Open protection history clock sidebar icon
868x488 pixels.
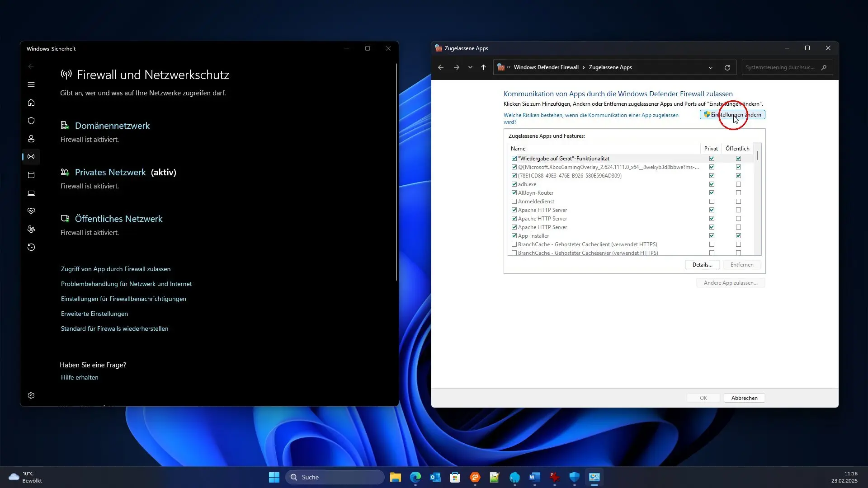31,247
